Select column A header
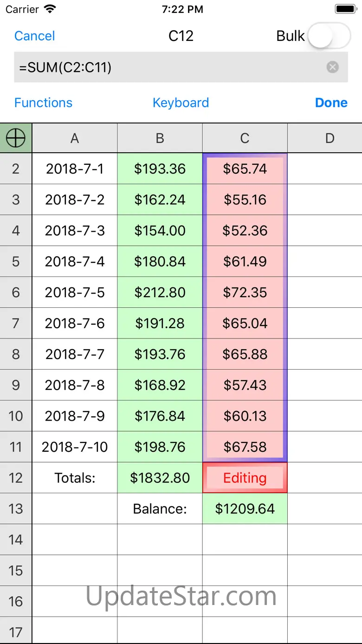 [75, 138]
